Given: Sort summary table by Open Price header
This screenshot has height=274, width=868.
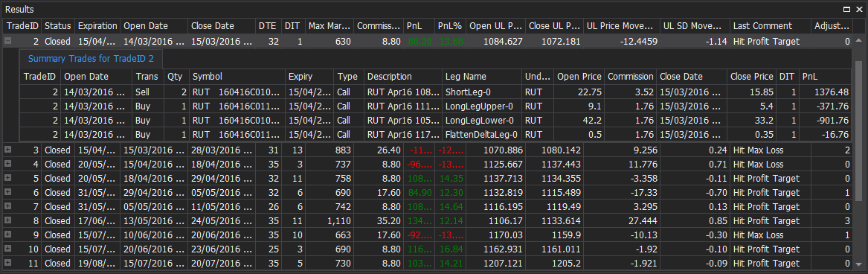Looking at the screenshot, I should tap(579, 77).
